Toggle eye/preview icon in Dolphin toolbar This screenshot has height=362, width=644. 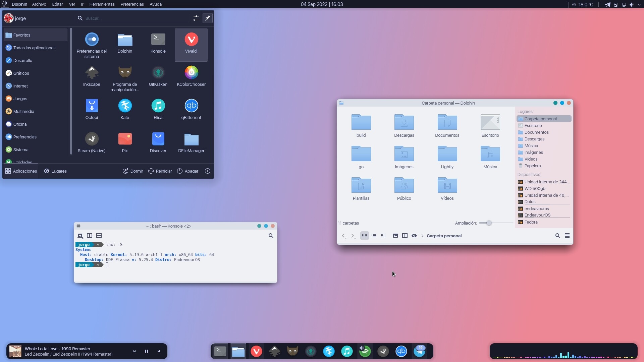pos(414,236)
